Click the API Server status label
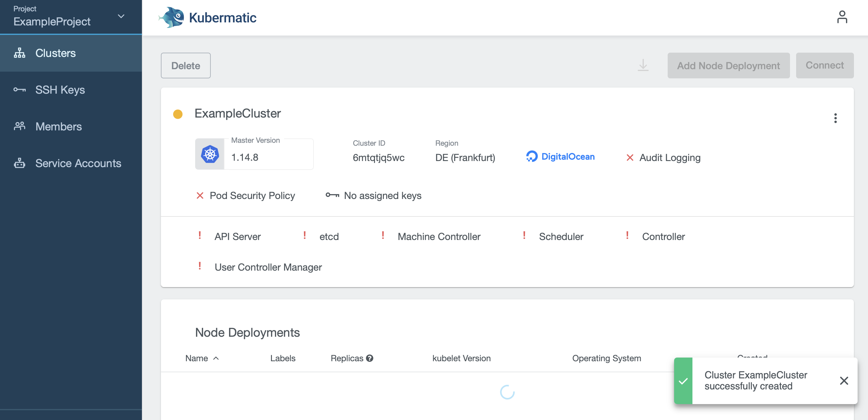The width and height of the screenshot is (868, 420). (238, 237)
